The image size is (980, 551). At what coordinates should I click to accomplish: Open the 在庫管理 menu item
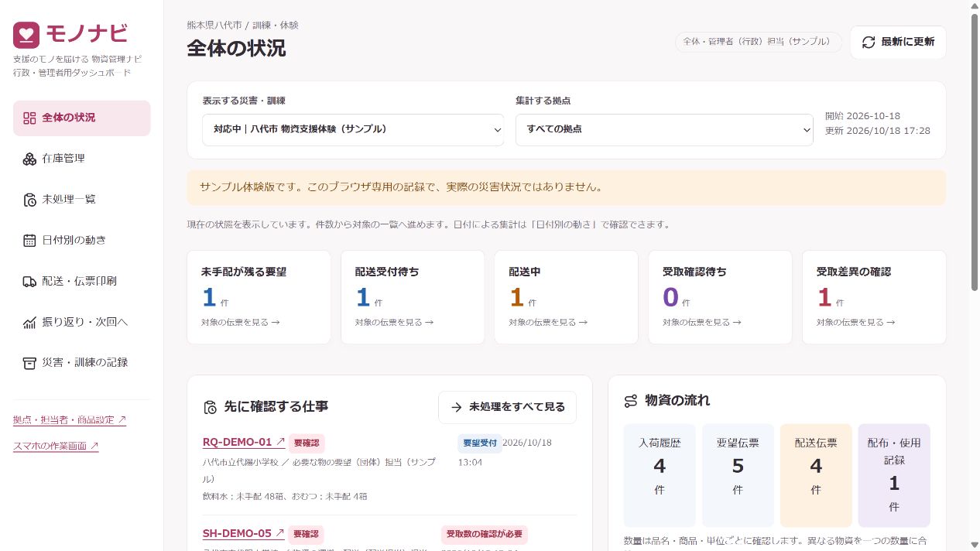82,159
